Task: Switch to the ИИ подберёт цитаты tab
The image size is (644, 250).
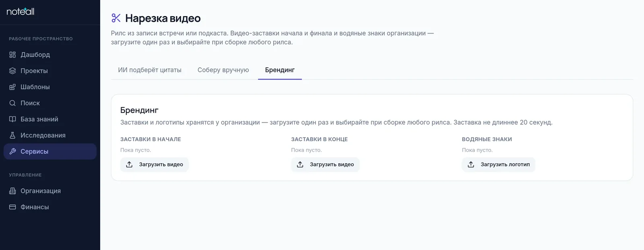Action: (150, 70)
